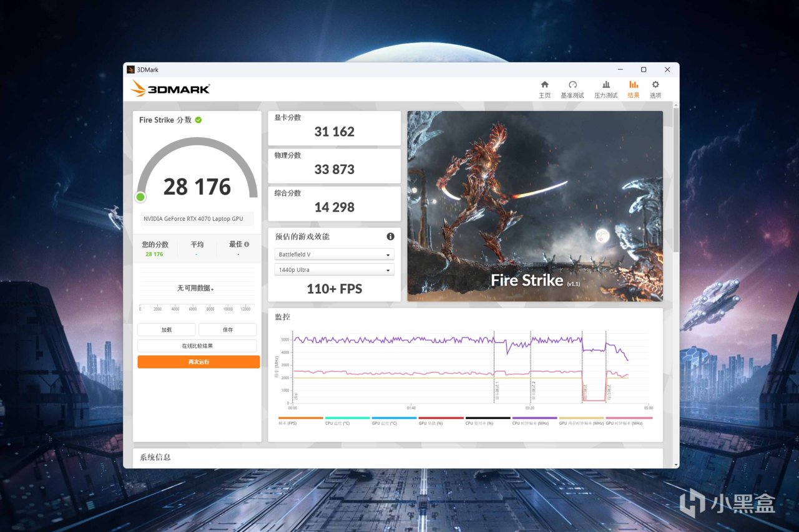Toggle the GPU 负载 (%) legend series
The image size is (799, 532).
(x=441, y=421)
